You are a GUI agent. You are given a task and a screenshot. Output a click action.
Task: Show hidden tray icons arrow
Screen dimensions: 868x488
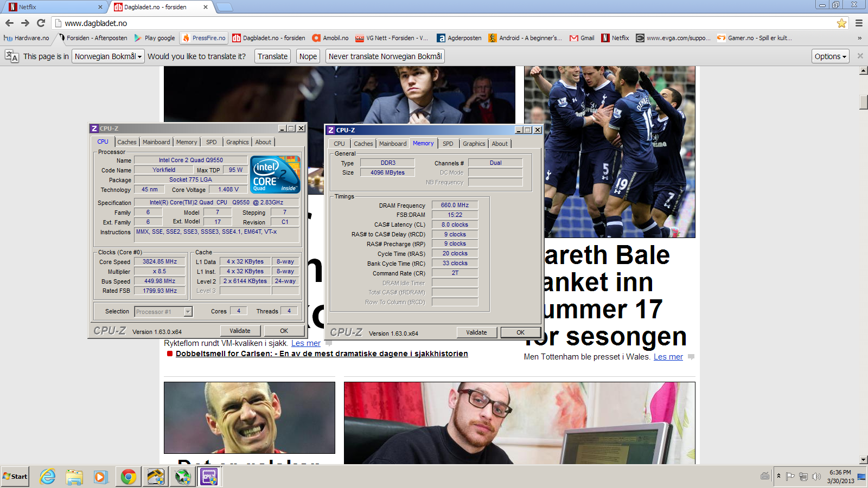pyautogui.click(x=778, y=476)
